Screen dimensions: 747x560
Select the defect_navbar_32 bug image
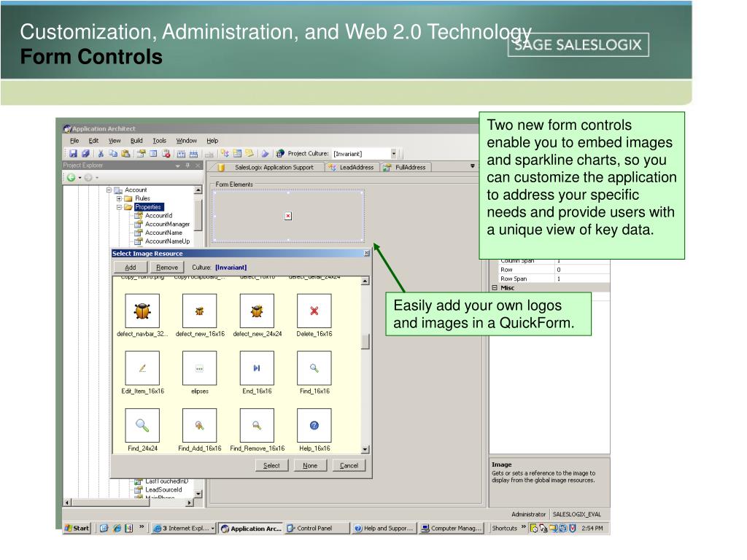coord(142,311)
